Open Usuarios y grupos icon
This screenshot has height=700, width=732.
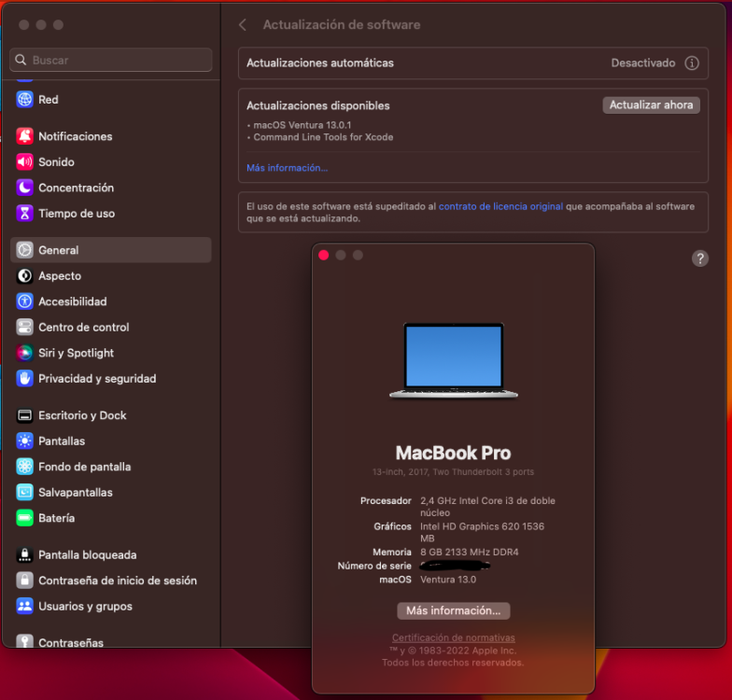24,607
